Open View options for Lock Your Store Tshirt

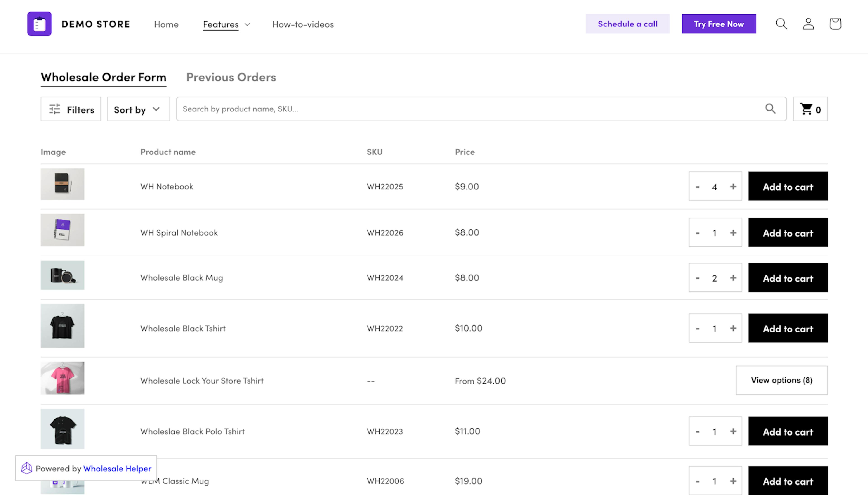pyautogui.click(x=781, y=380)
